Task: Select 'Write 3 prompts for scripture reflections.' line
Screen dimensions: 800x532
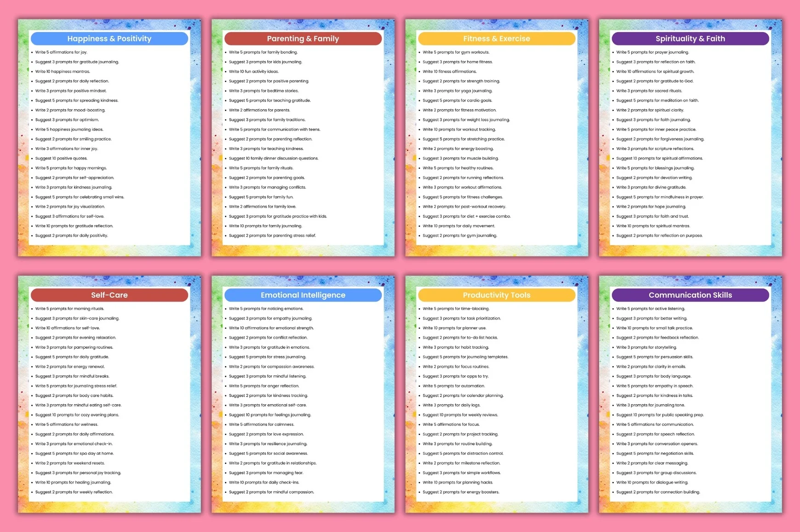Action: (655, 149)
